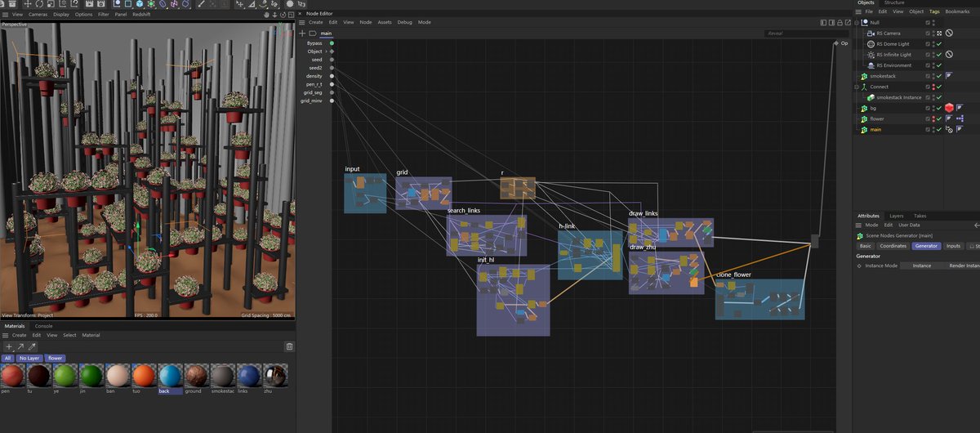Open the Debug menu in Node Editor
This screenshot has width=980, height=433.
click(x=405, y=22)
